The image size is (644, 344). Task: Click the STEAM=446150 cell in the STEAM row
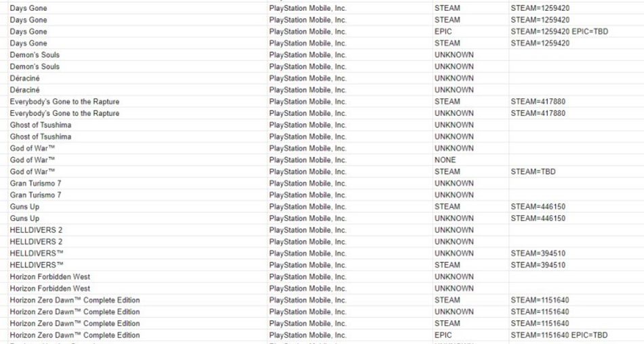[x=576, y=207]
